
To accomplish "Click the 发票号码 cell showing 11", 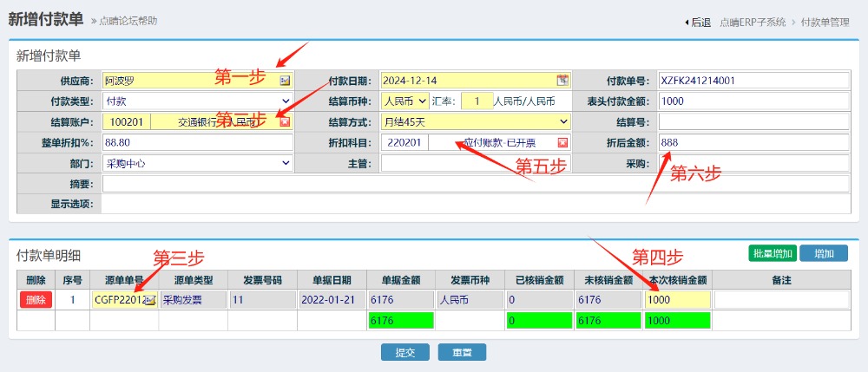I will [x=262, y=300].
